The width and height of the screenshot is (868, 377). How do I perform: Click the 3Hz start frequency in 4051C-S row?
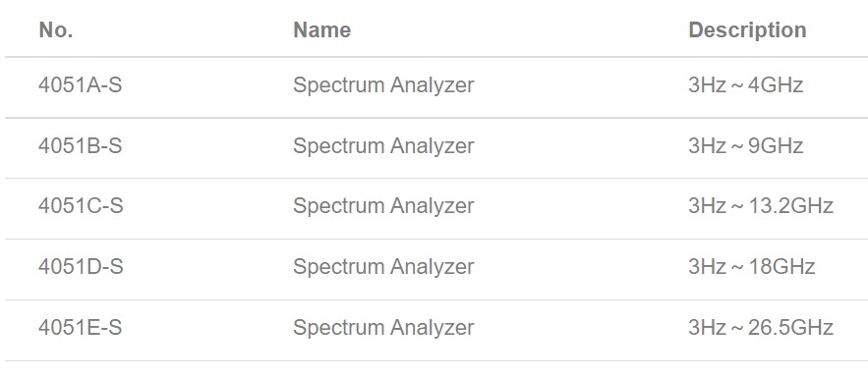[707, 205]
